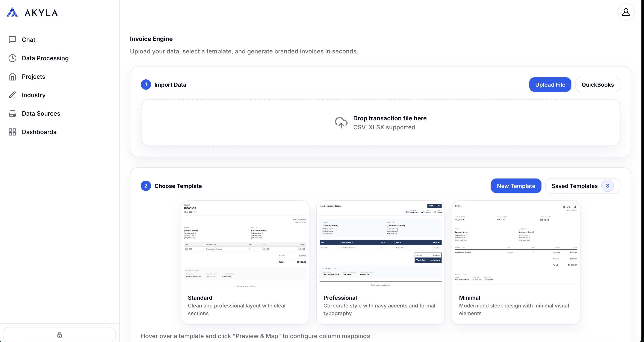Click the saved templates count badge
Screen dimensions: 644x342
coord(608,186)
